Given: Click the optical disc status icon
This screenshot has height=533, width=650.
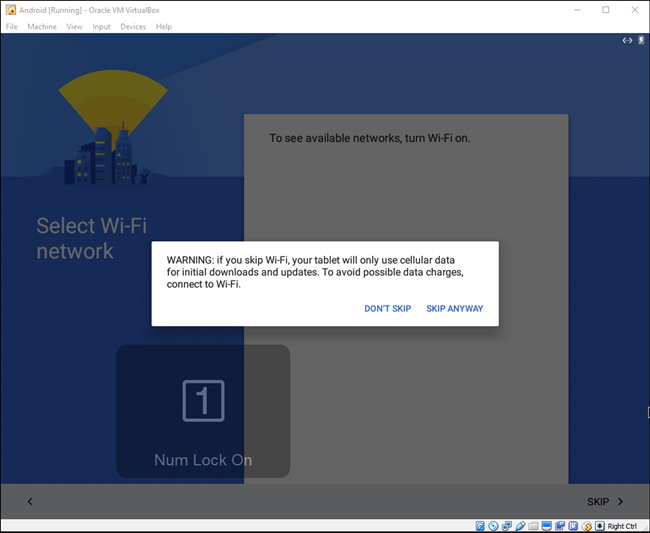Looking at the screenshot, I should coord(493,526).
